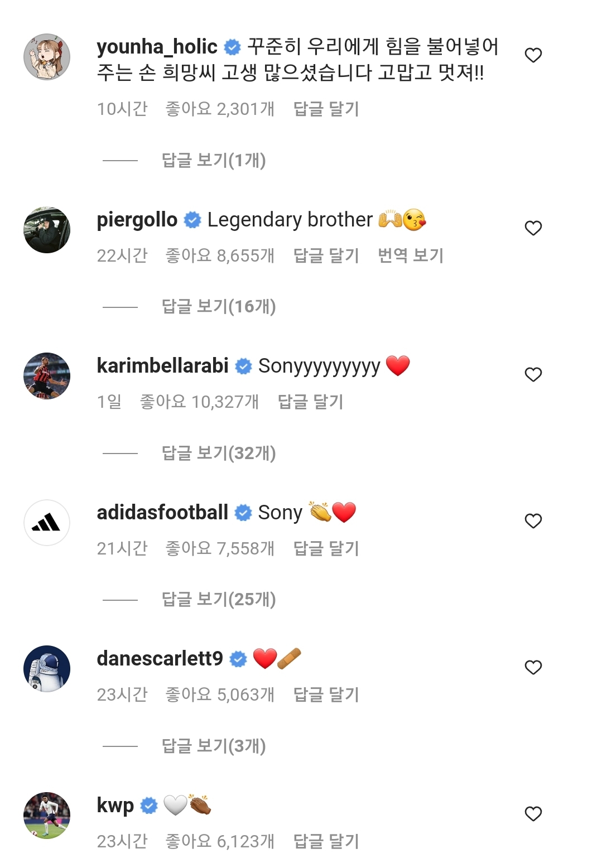
Task: Open karimbellarabi's profile avatar
Action: click(47, 376)
